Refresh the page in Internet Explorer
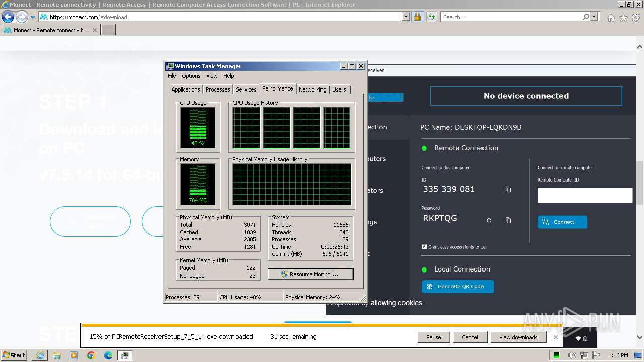 click(431, 17)
